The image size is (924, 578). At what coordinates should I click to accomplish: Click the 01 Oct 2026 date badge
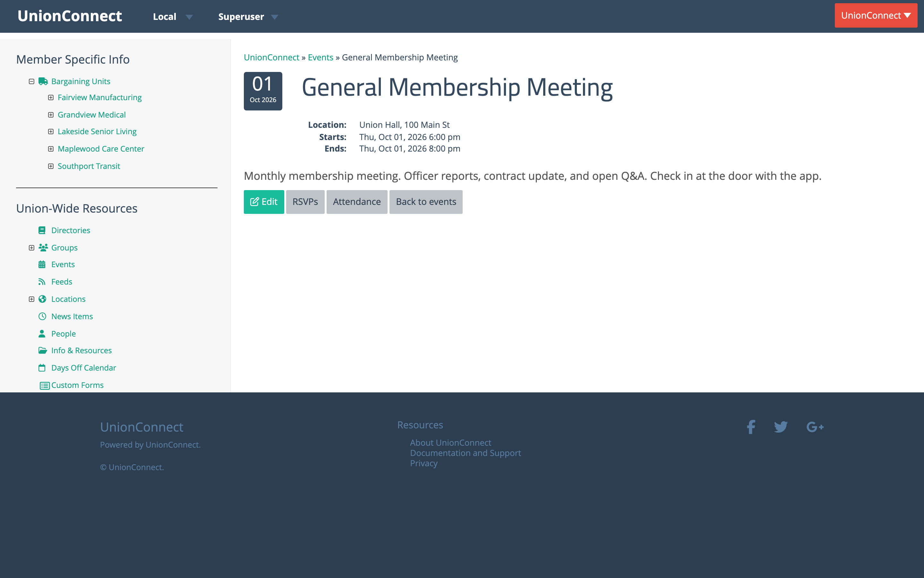263,91
